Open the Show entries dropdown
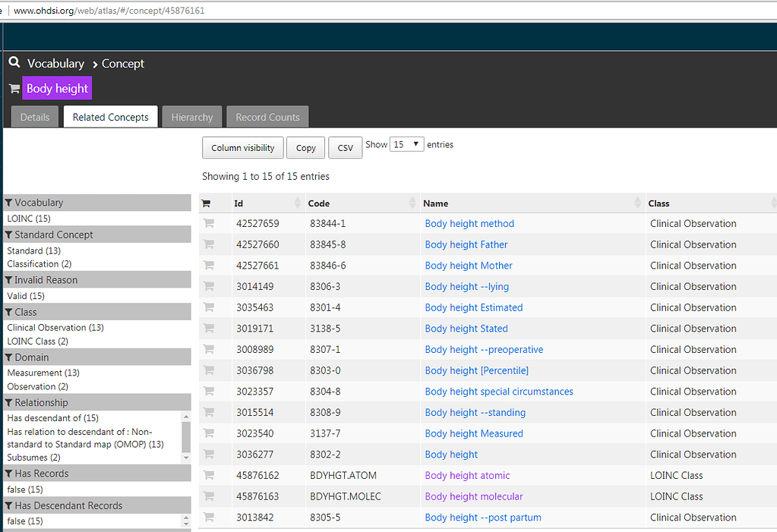This screenshot has width=777, height=532. (406, 143)
